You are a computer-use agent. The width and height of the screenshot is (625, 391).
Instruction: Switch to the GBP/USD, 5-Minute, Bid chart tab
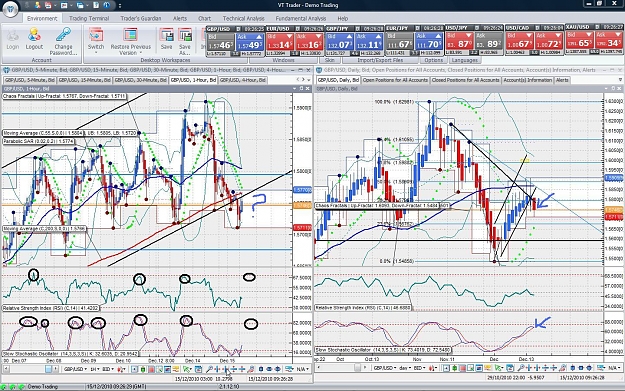(x=29, y=80)
